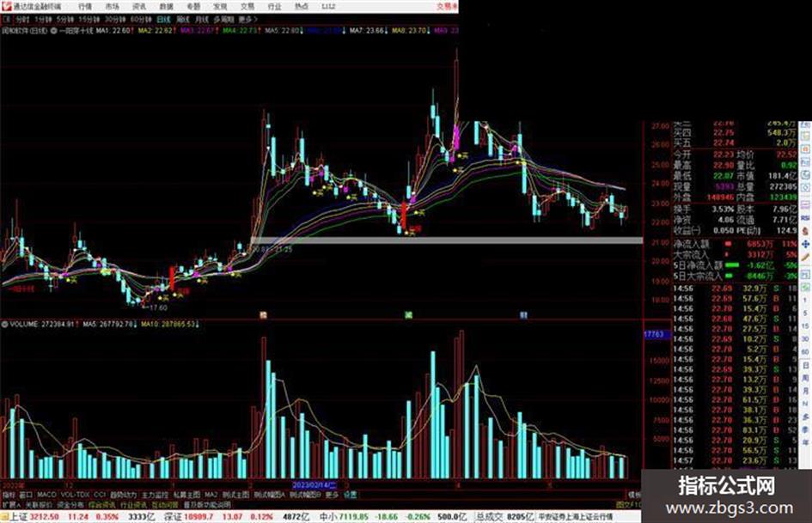The image size is (812, 523).
Task: Open the L1L2 menu
Action: coord(328,7)
